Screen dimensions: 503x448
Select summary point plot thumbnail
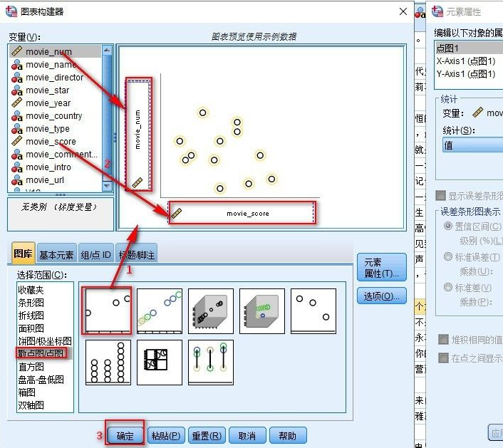(x=313, y=311)
